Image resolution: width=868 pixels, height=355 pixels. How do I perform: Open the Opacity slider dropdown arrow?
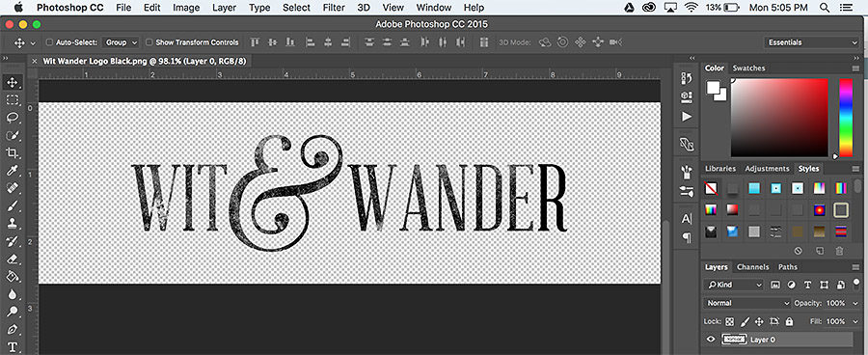855,304
